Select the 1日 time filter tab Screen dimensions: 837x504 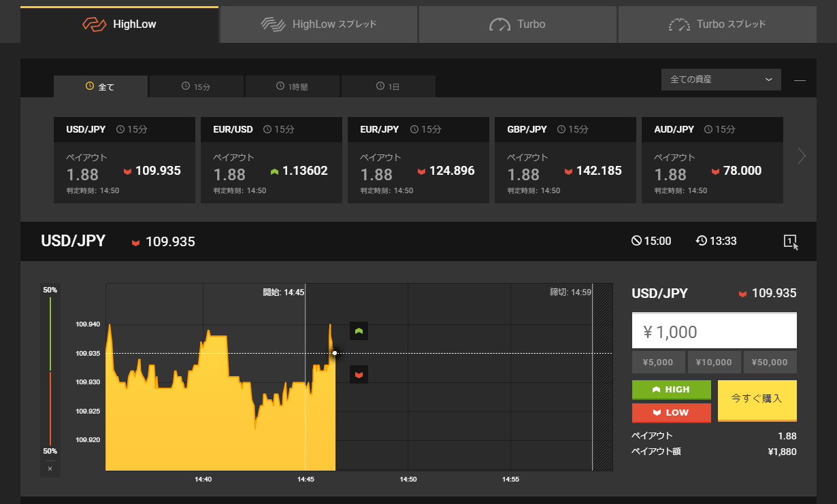click(388, 86)
